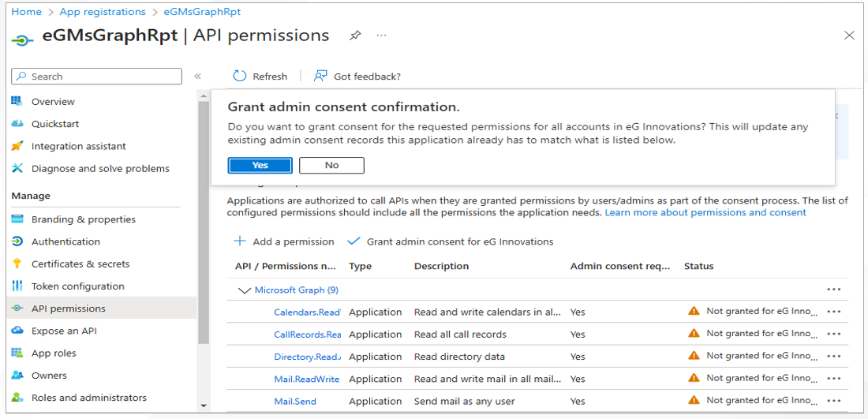Click the Roles and administrators icon

coord(17,398)
